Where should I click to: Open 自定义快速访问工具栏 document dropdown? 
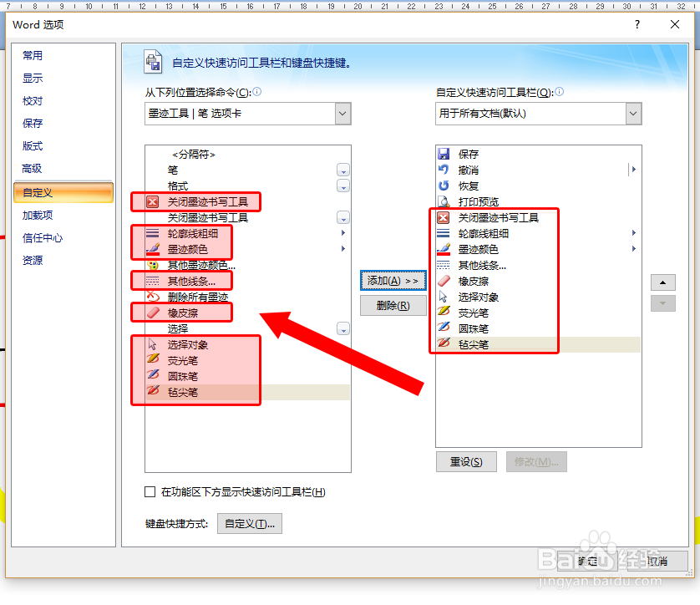633,114
